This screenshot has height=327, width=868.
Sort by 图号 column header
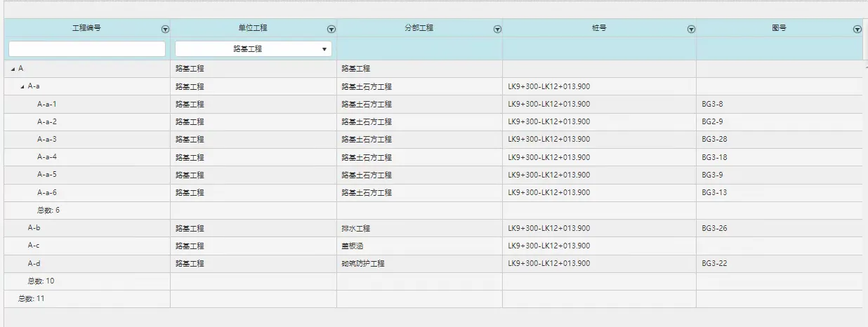pyautogui.click(x=779, y=29)
